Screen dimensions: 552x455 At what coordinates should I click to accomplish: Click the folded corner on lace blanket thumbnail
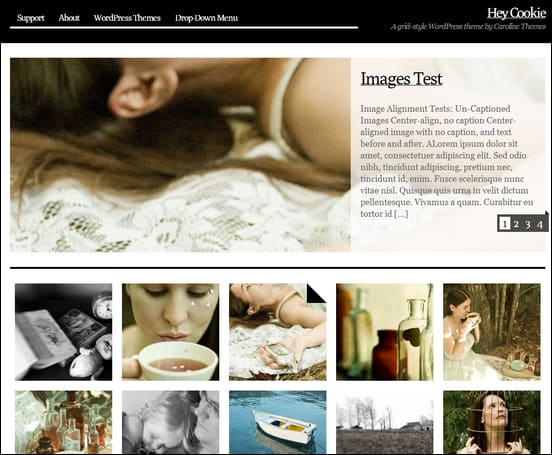point(317,293)
